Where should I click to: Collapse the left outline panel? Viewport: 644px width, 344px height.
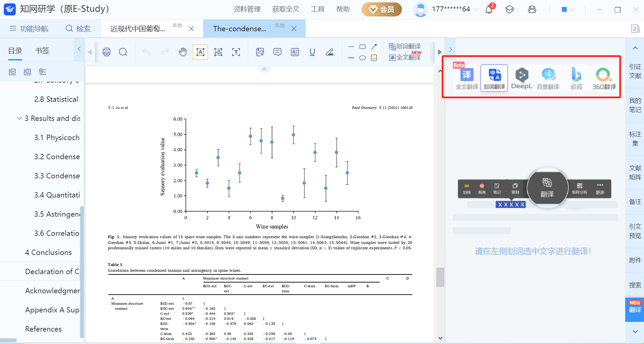coord(79,49)
